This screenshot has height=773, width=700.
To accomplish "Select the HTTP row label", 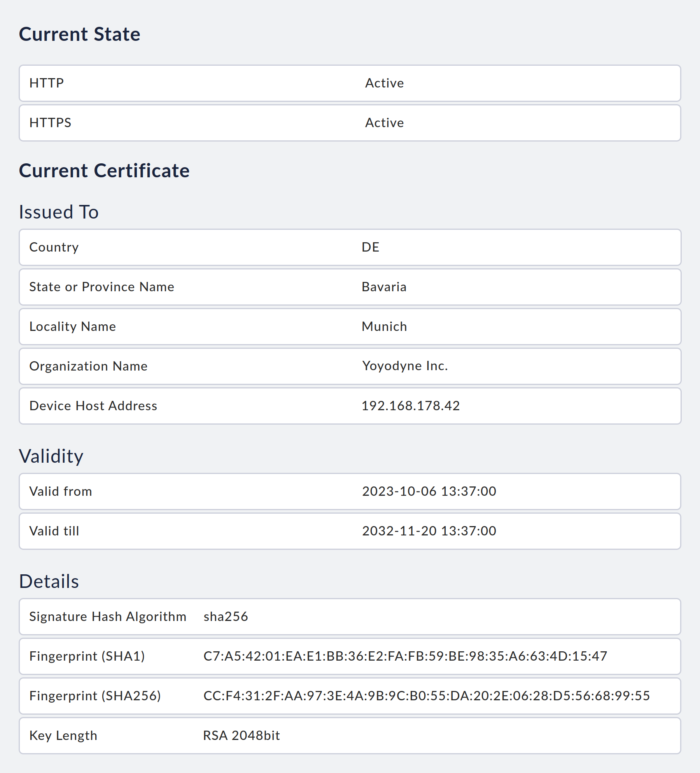I will click(x=47, y=83).
